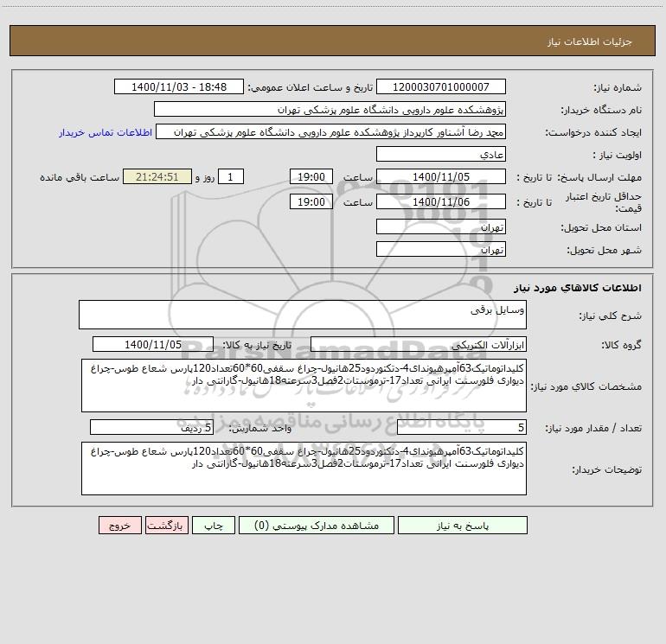This screenshot has height=644, width=666.
Task: Click the label 'تاریخ و ساعت اعلان عمومی:'
Action: (310, 88)
